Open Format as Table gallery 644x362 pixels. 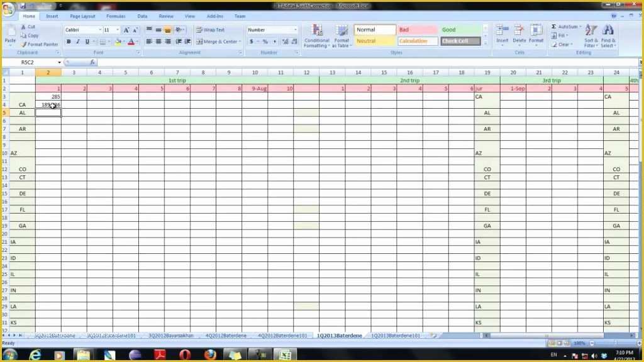(341, 36)
